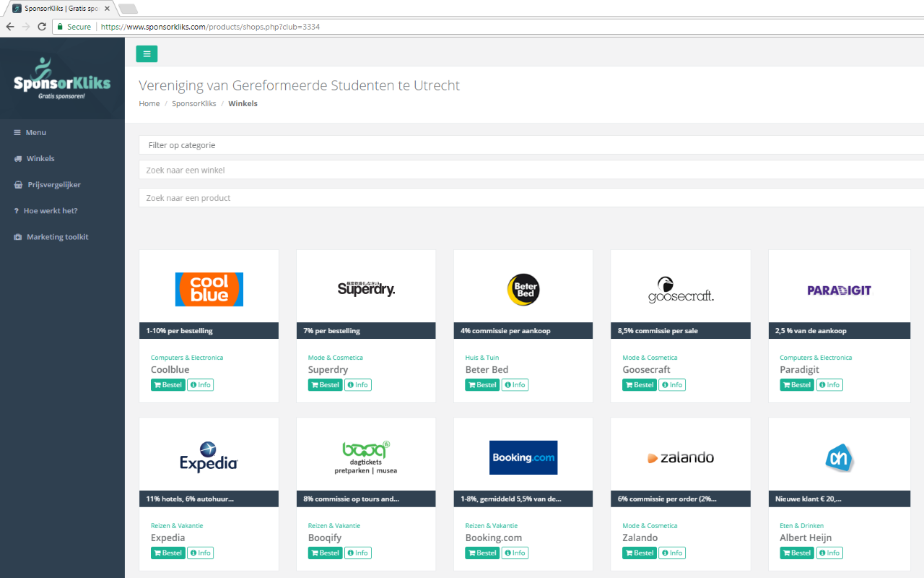Click Huis & Tuin category link
The height and width of the screenshot is (578, 924).
click(482, 358)
